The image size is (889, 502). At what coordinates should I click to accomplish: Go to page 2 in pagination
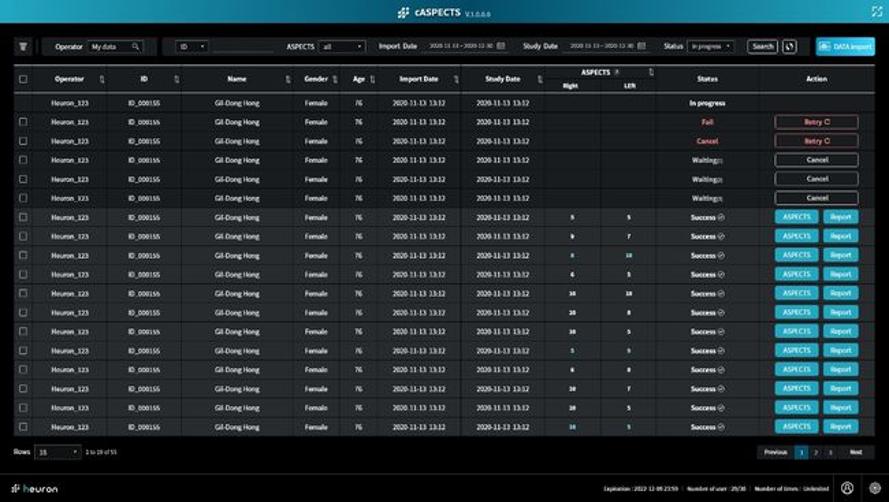(816, 452)
